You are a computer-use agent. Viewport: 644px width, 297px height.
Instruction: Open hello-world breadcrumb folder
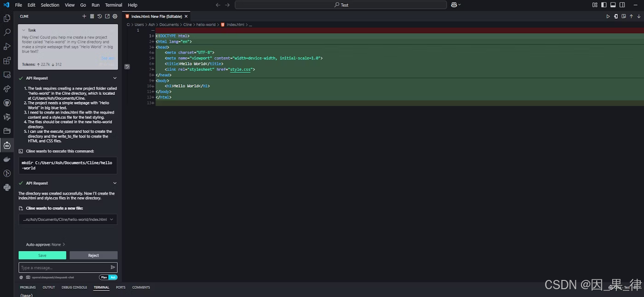click(x=207, y=25)
